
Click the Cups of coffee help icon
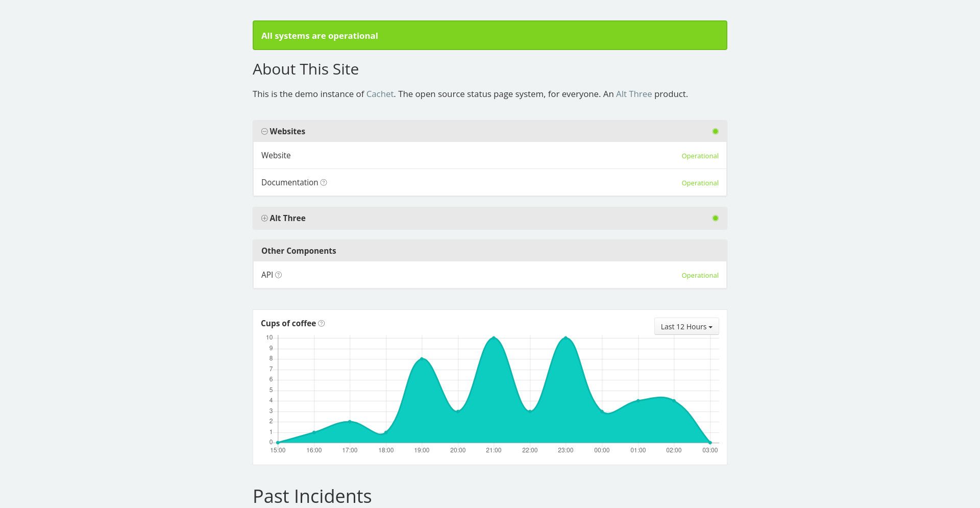click(x=322, y=323)
